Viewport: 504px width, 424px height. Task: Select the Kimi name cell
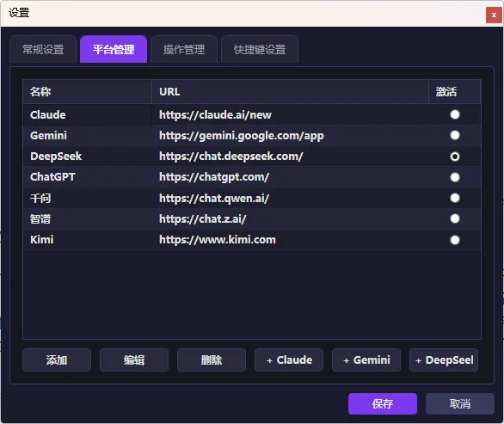(88, 240)
